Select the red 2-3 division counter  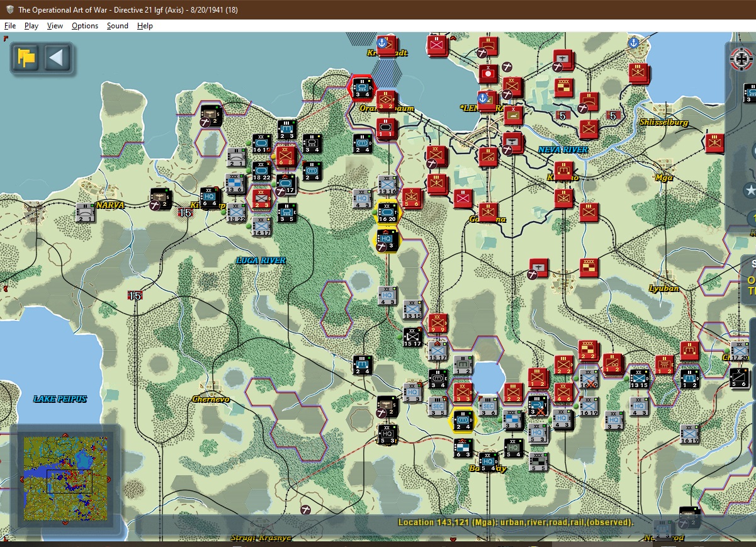tap(261, 198)
